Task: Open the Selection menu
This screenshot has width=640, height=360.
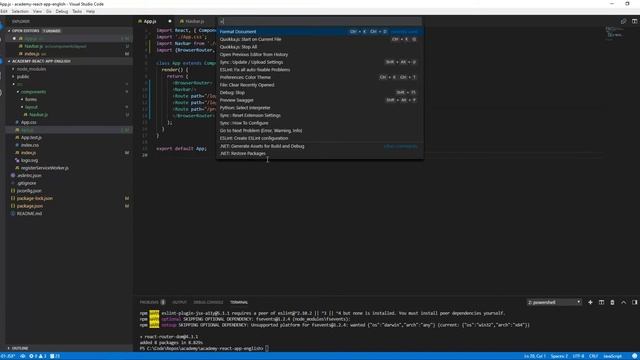Action: click(20, 11)
